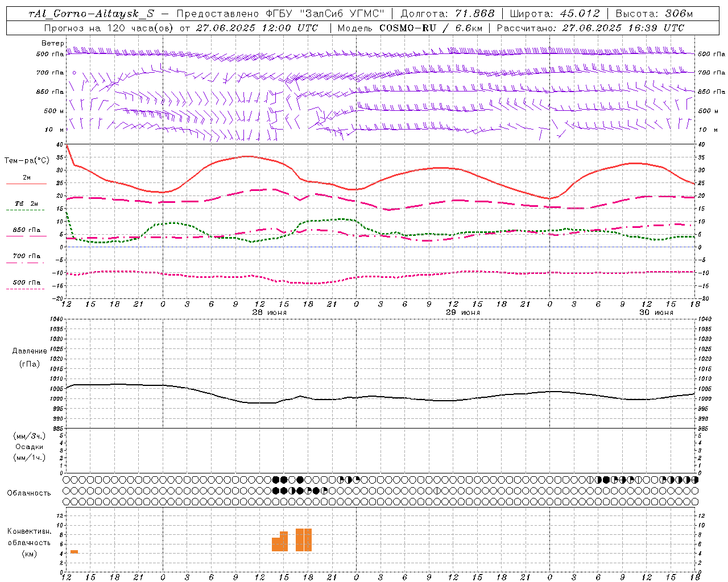Click the small orange bar near forecast start
728x582 pixels.
coord(74,552)
